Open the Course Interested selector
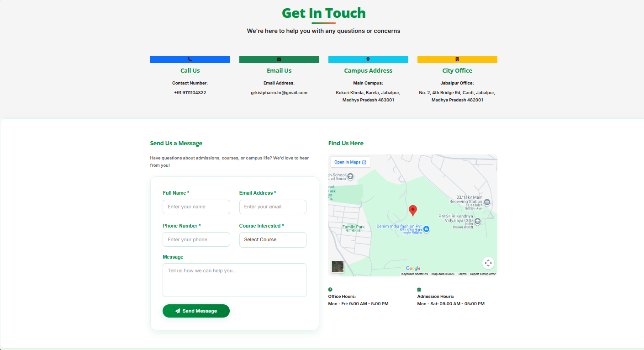644x350 pixels. coord(273,239)
